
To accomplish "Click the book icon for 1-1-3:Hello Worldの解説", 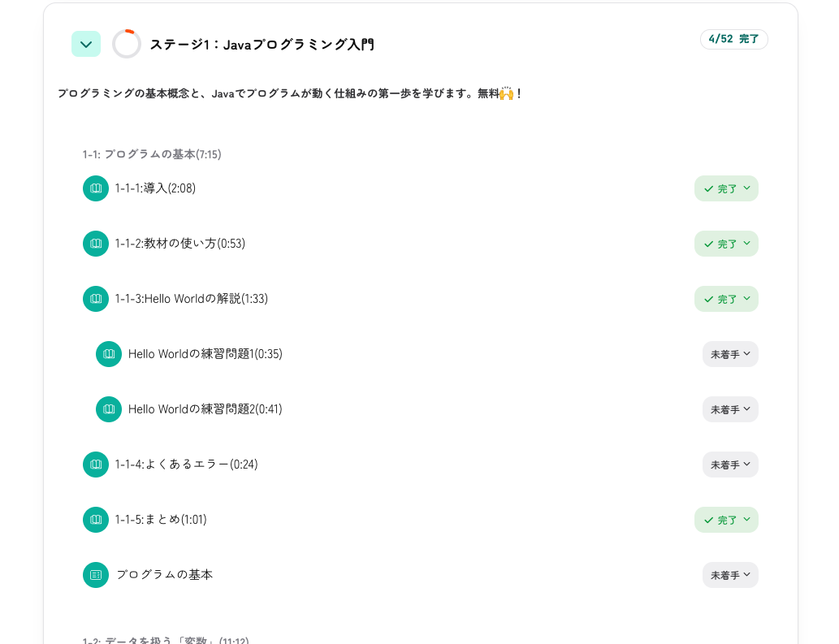I will coord(96,299).
